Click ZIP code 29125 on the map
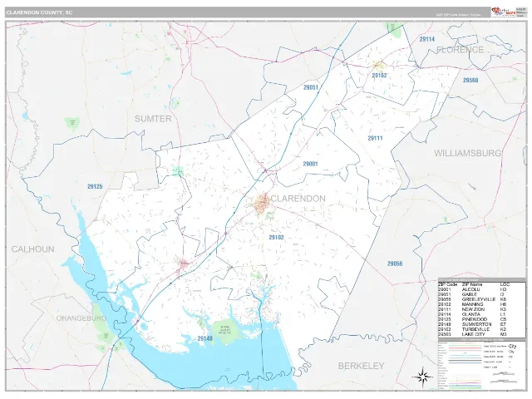The image size is (532, 399). point(95,186)
